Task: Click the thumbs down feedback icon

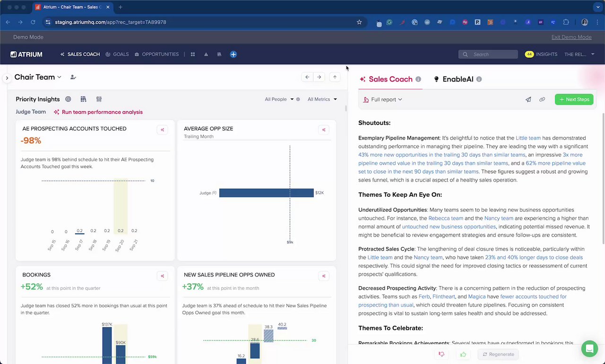Action: pyautogui.click(x=441, y=354)
